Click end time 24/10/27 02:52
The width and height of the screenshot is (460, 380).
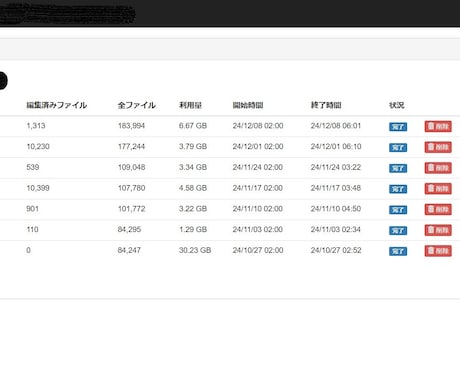336,250
